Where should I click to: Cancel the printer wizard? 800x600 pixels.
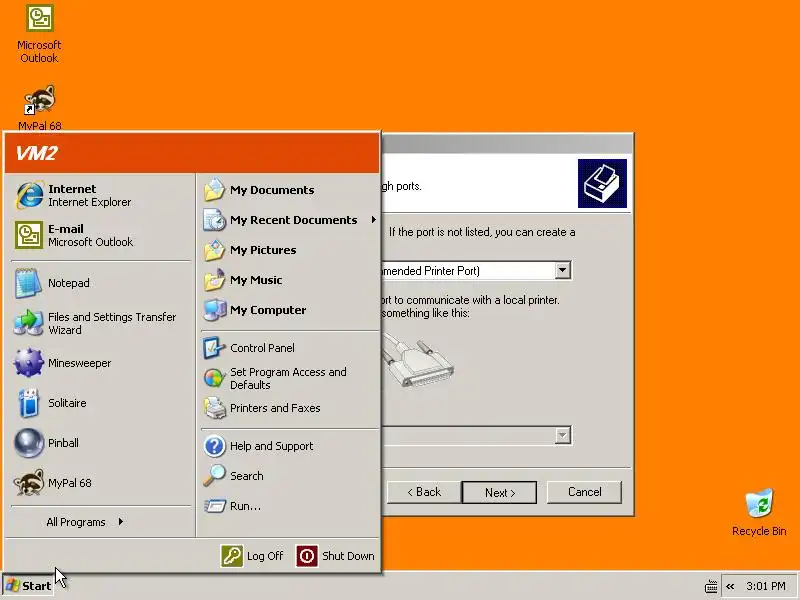pos(584,492)
